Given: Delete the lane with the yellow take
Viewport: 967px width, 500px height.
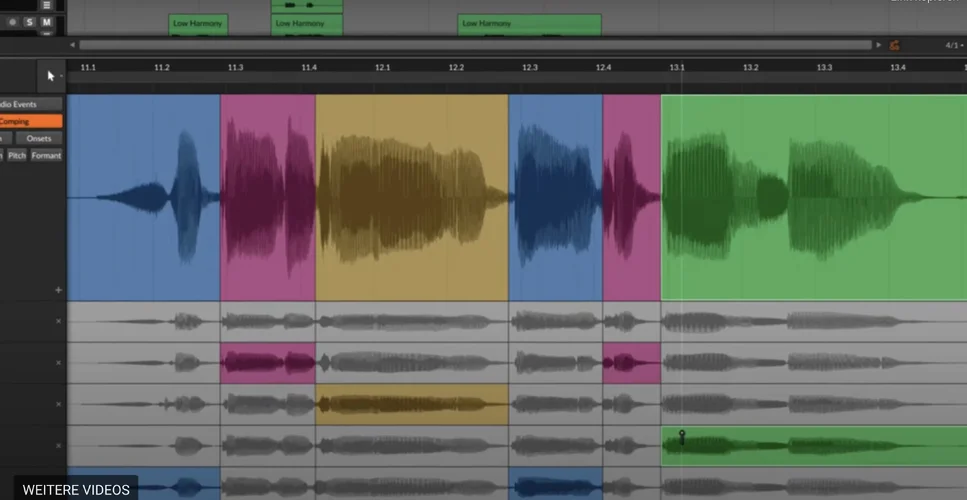Looking at the screenshot, I should click(59, 404).
